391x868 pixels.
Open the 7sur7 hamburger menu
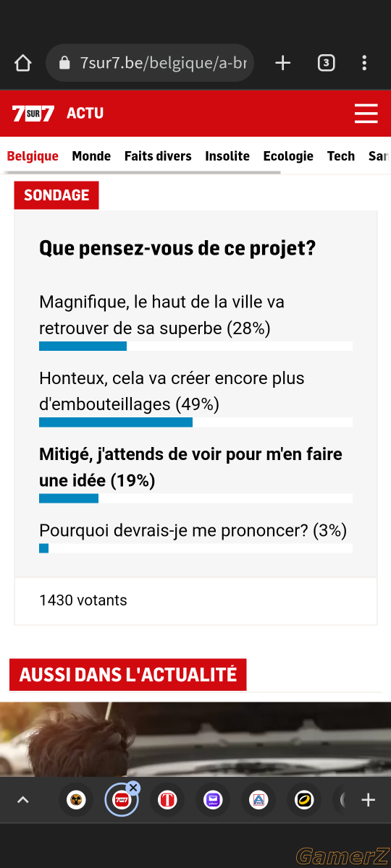coord(366,113)
